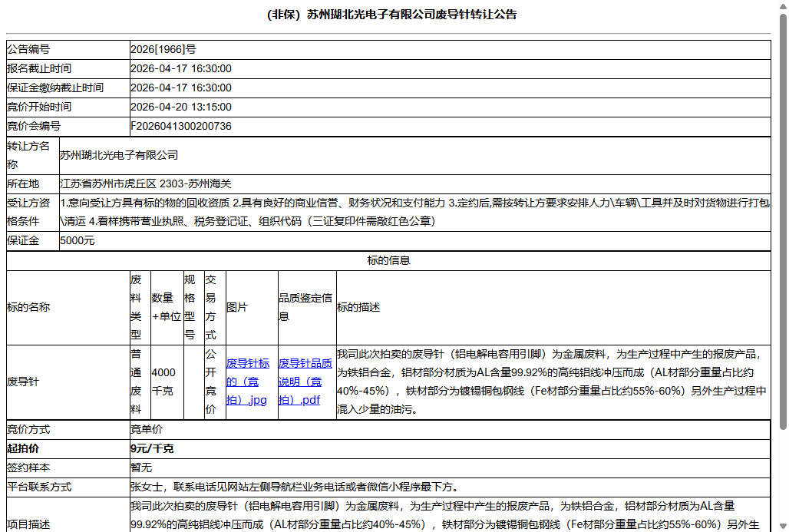This screenshot has height=532, width=789.
Task: Click the 图片 column header
Action: 252,308
